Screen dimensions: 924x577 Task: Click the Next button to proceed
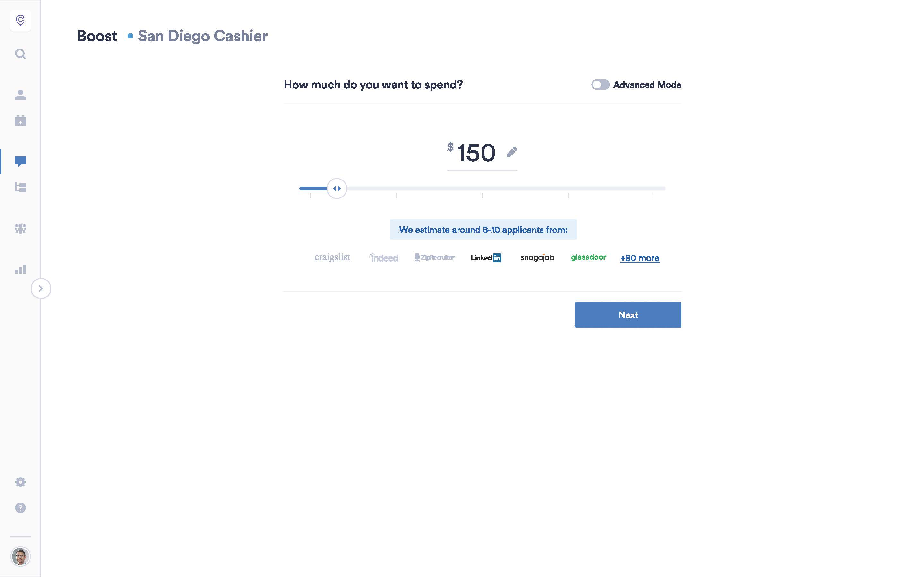click(627, 314)
